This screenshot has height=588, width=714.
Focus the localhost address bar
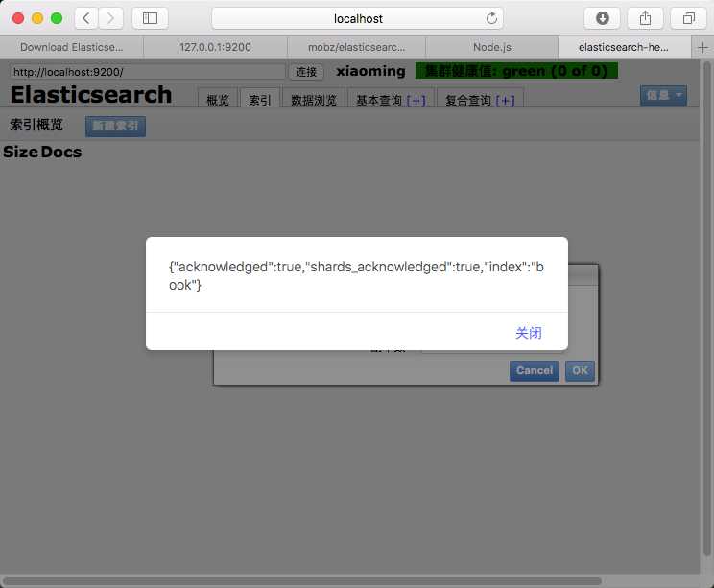357,18
